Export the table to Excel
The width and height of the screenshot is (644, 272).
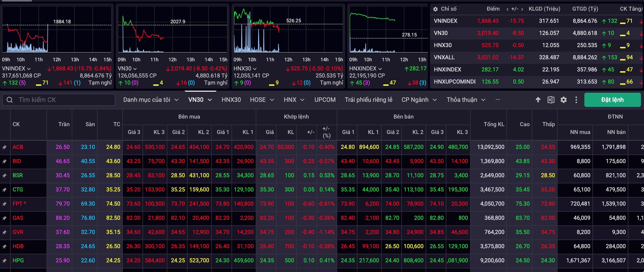point(551,100)
